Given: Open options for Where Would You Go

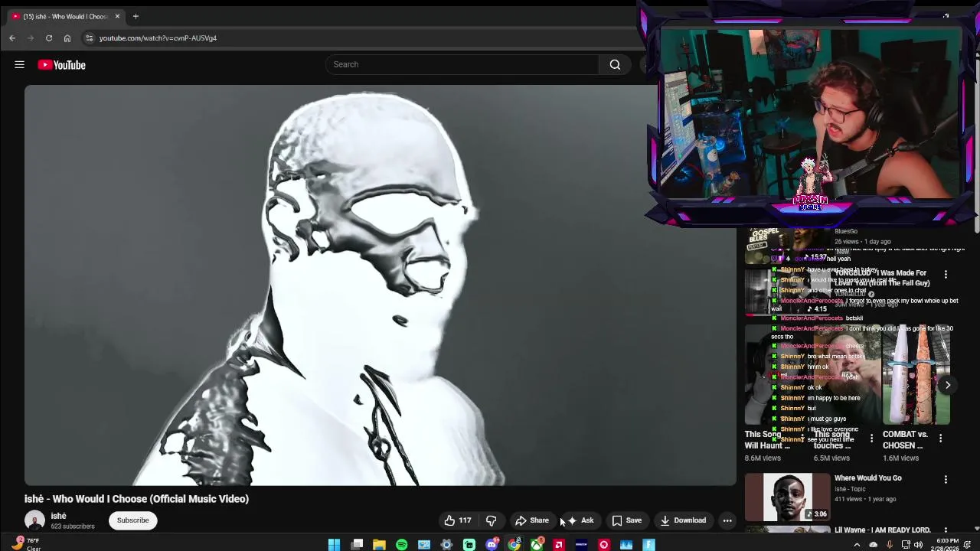Looking at the screenshot, I should [x=946, y=480].
